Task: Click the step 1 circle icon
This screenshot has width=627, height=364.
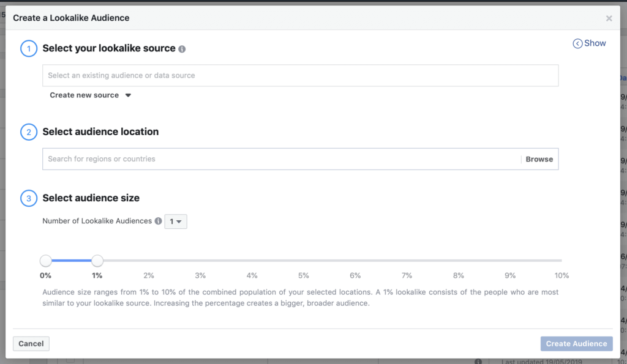Action: tap(29, 48)
